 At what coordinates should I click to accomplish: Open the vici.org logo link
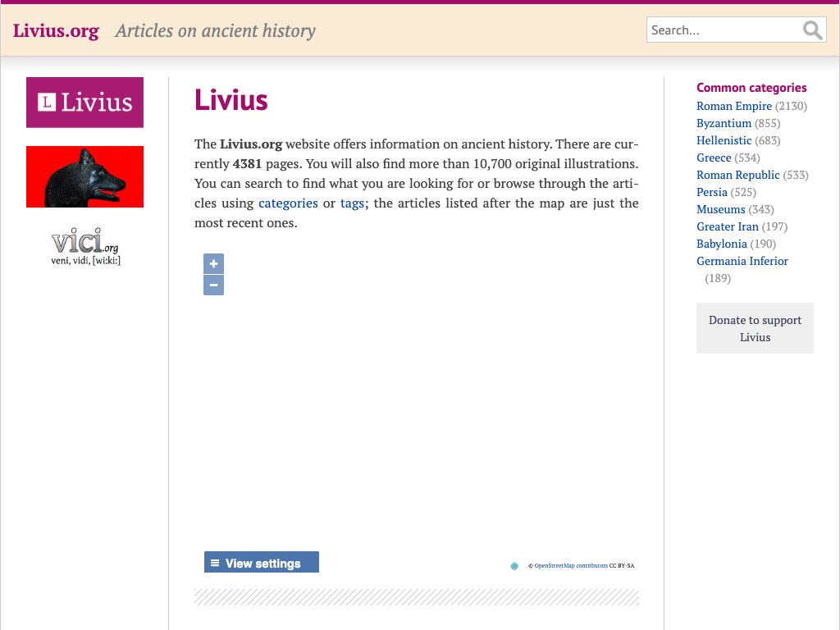[84, 247]
